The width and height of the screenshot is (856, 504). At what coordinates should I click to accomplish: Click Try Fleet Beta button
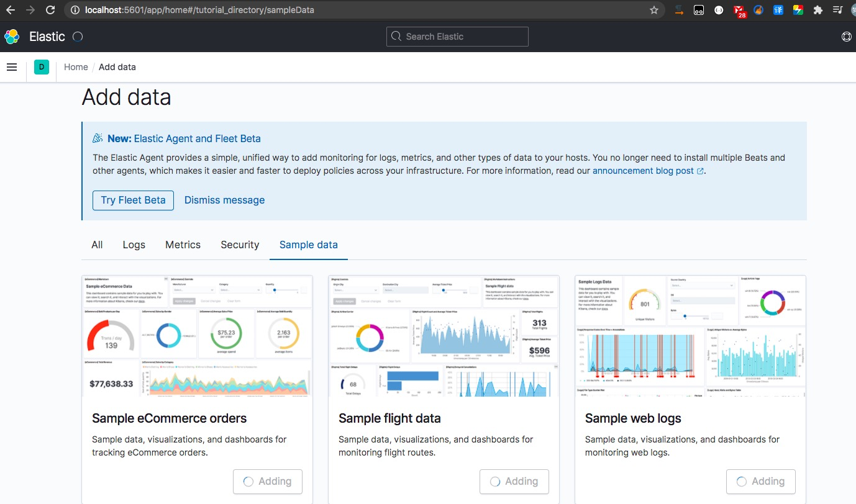point(133,200)
